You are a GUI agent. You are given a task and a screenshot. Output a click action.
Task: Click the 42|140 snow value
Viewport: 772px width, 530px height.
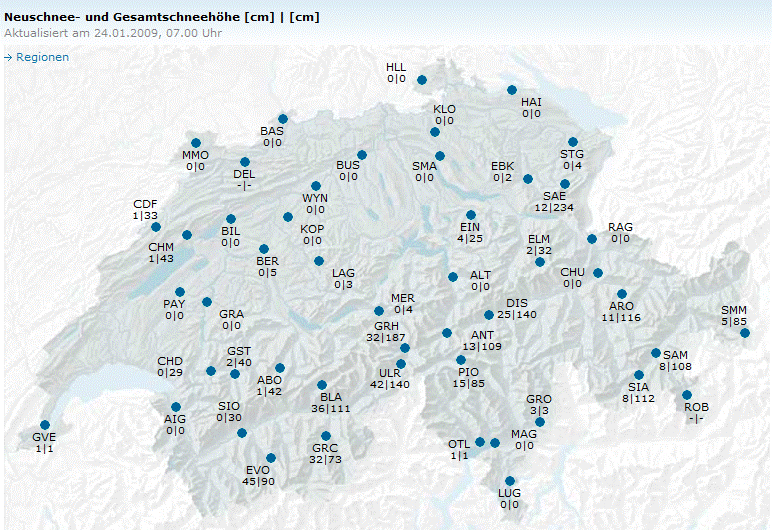tap(389, 385)
